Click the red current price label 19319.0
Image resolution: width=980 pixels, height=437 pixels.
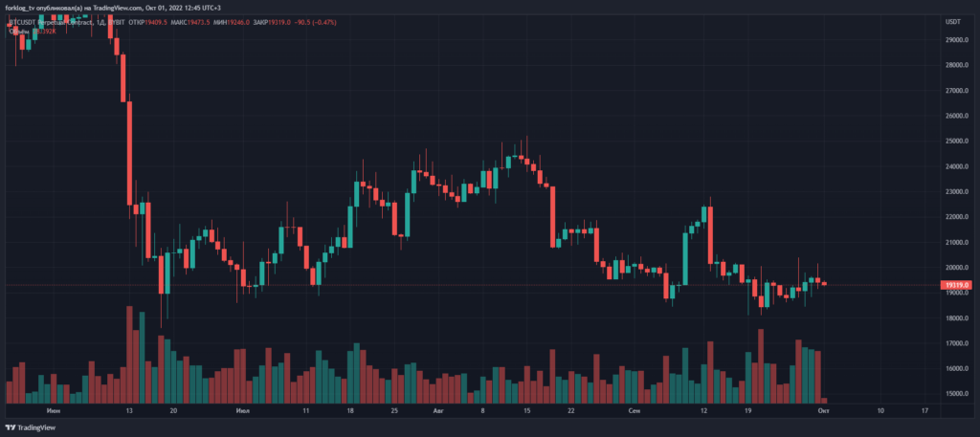point(957,285)
